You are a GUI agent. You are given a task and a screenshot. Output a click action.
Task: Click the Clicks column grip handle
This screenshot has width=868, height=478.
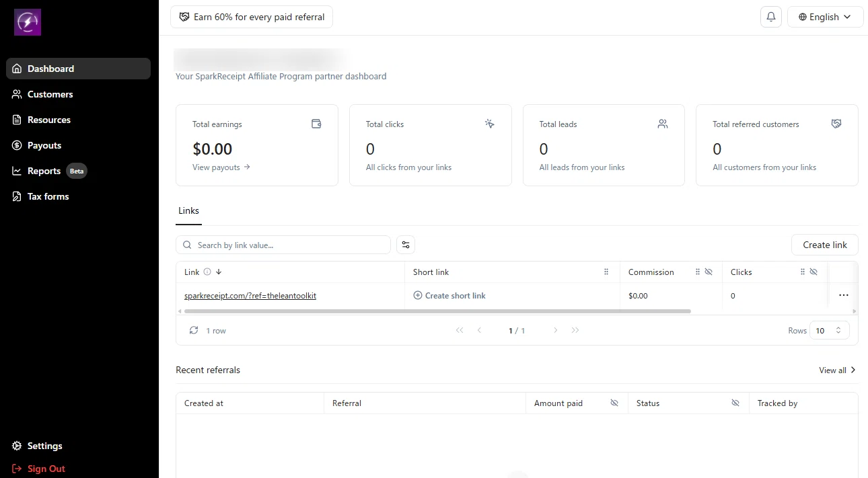[x=803, y=272]
